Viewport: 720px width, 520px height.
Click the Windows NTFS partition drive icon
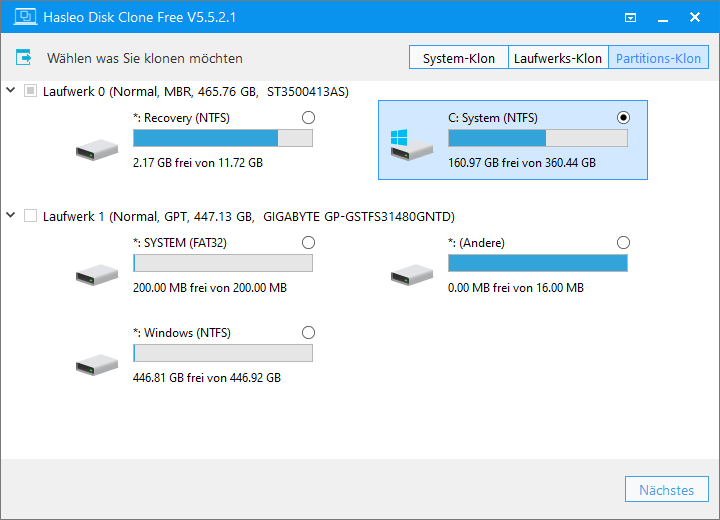(x=97, y=365)
